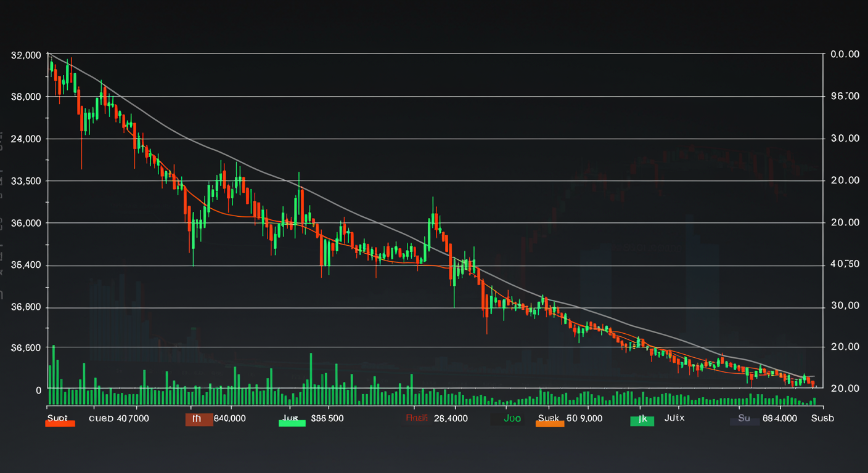The image size is (868, 473).
Task: Click the Sueb label at bottom right
Action: point(822,419)
